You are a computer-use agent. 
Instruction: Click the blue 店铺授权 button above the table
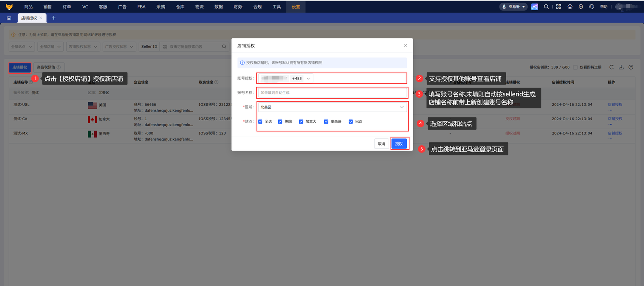click(x=20, y=67)
